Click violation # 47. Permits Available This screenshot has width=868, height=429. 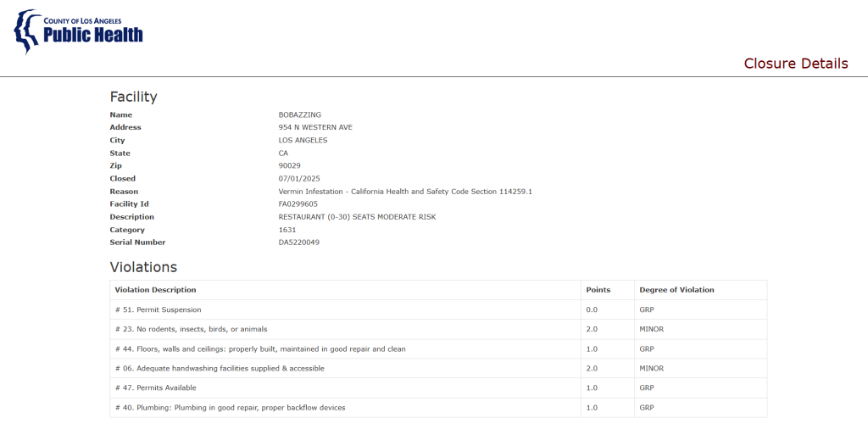click(x=156, y=388)
